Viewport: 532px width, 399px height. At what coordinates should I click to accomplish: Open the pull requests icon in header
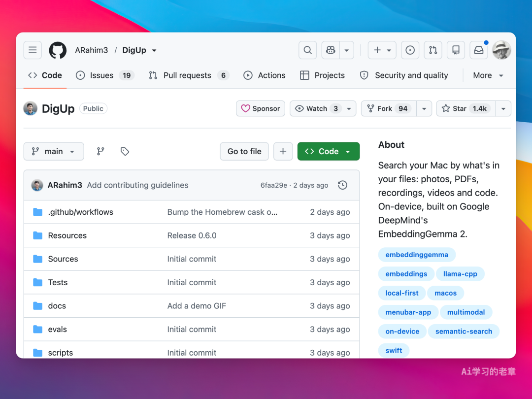pyautogui.click(x=433, y=50)
